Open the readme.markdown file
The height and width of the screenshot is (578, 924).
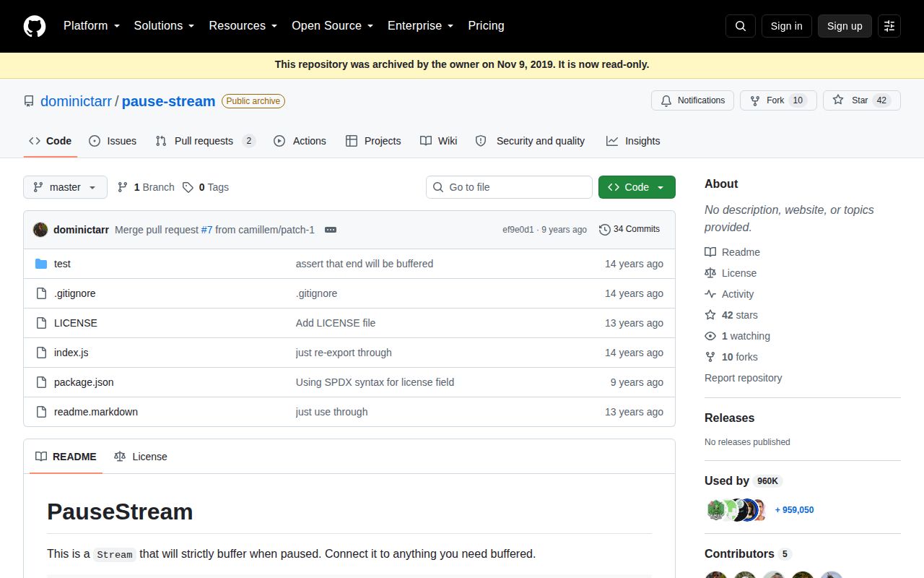point(96,412)
